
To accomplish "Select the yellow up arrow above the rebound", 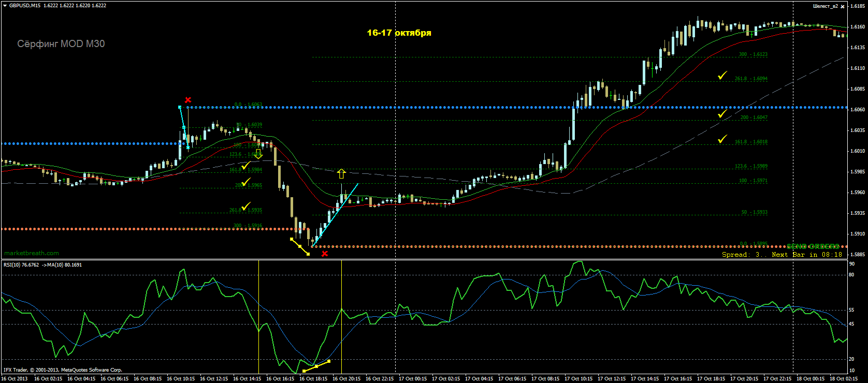I will point(341,174).
